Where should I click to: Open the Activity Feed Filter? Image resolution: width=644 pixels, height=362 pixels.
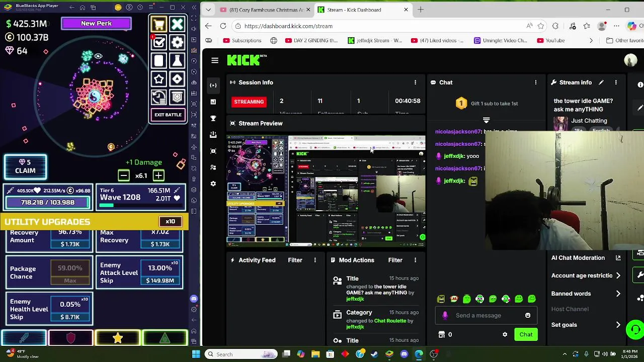click(295, 260)
